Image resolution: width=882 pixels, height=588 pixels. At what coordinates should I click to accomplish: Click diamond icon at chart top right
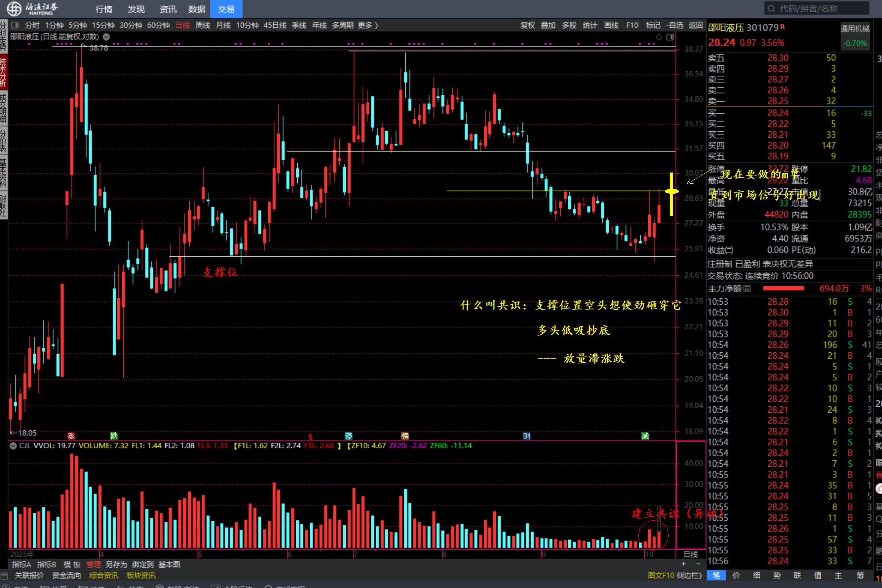(x=659, y=37)
